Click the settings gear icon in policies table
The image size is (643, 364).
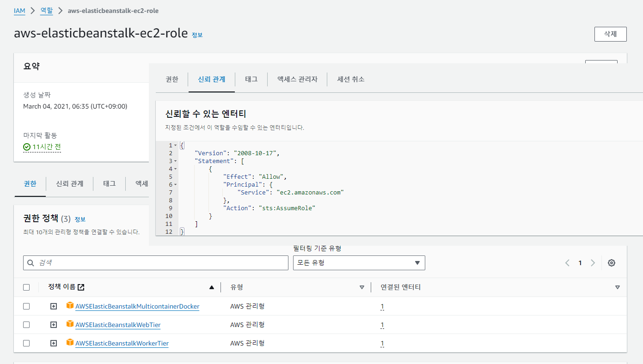click(611, 263)
